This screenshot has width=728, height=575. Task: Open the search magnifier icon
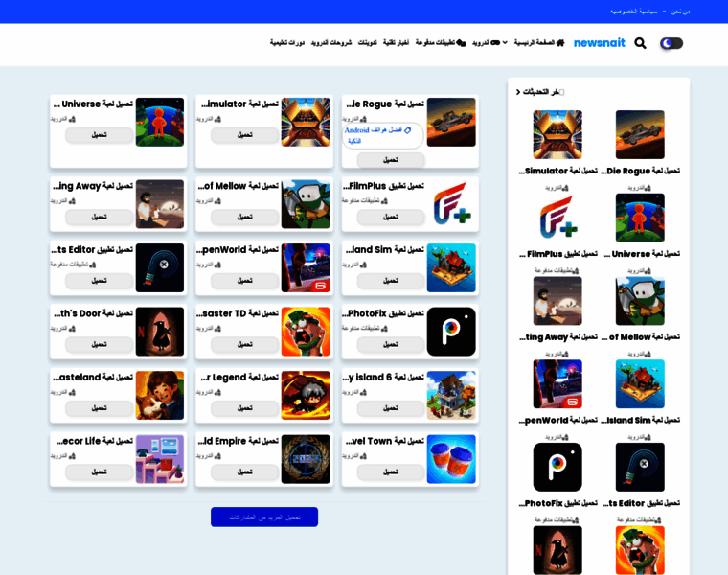pyautogui.click(x=640, y=43)
